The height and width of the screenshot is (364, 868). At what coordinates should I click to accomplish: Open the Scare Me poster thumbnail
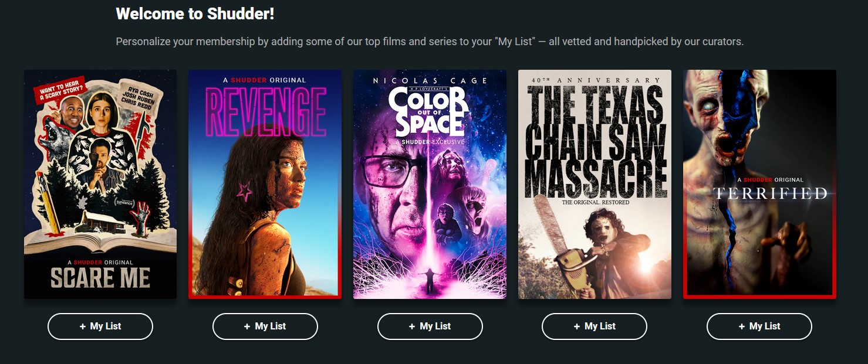coord(100,184)
